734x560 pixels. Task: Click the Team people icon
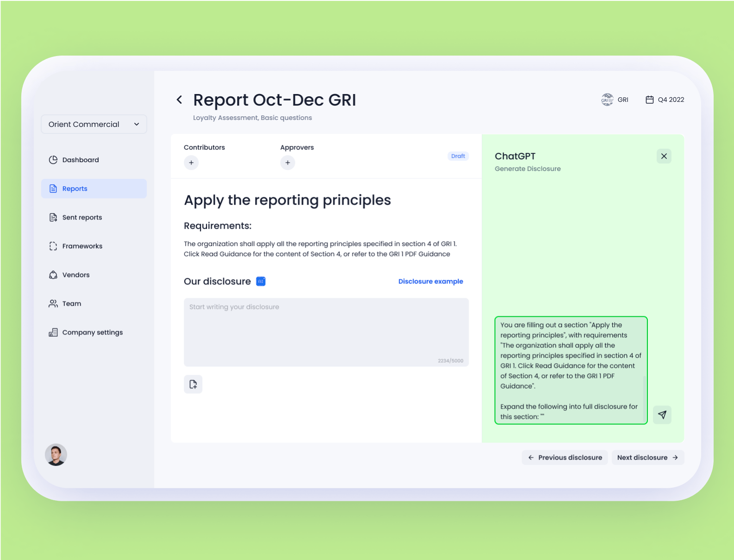tap(53, 303)
